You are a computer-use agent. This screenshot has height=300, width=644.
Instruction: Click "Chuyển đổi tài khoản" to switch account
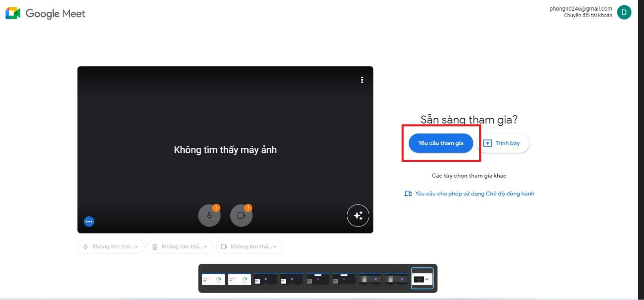coord(588,16)
